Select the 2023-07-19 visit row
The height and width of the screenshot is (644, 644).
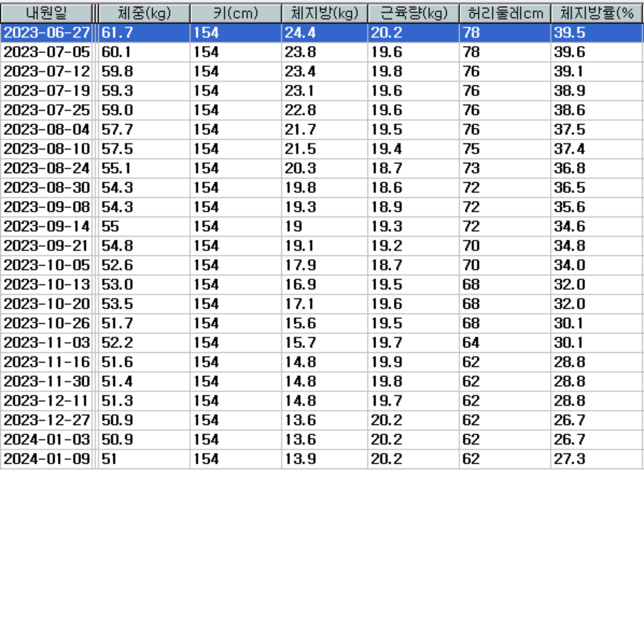[322, 91]
